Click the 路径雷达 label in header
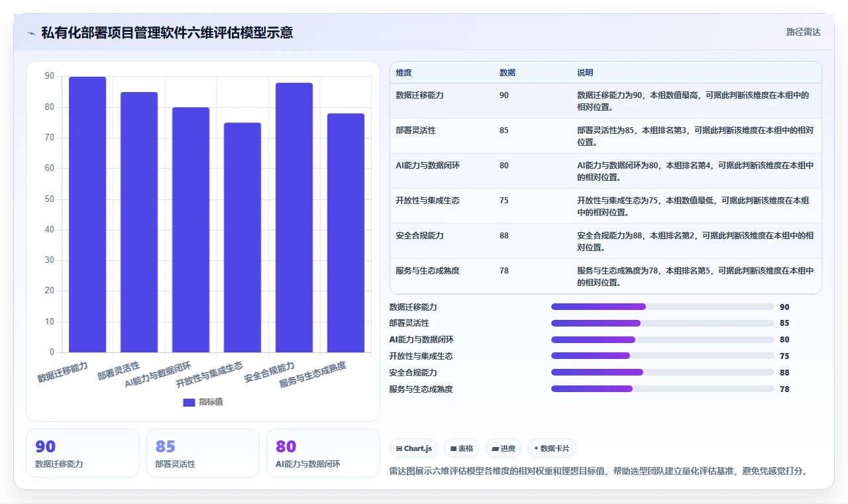This screenshot has height=504, width=848. pyautogui.click(x=804, y=32)
